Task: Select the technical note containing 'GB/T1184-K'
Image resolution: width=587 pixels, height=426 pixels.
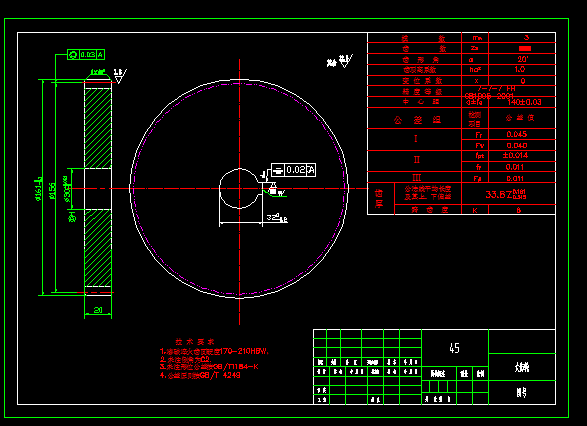Action: click(209, 367)
